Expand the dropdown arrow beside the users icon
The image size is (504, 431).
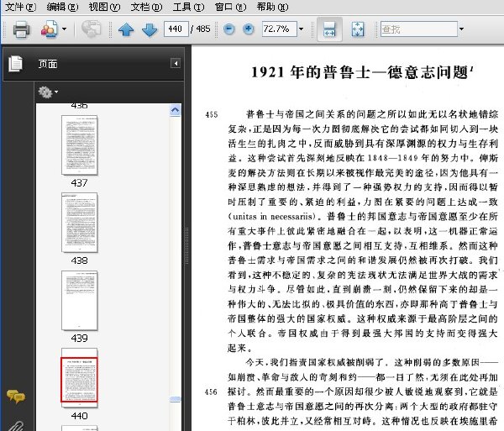tap(65, 29)
